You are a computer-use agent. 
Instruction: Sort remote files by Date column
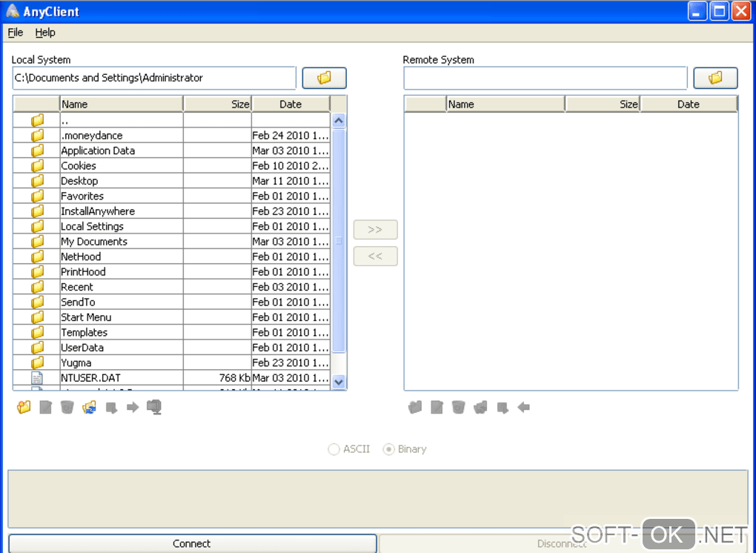[688, 104]
